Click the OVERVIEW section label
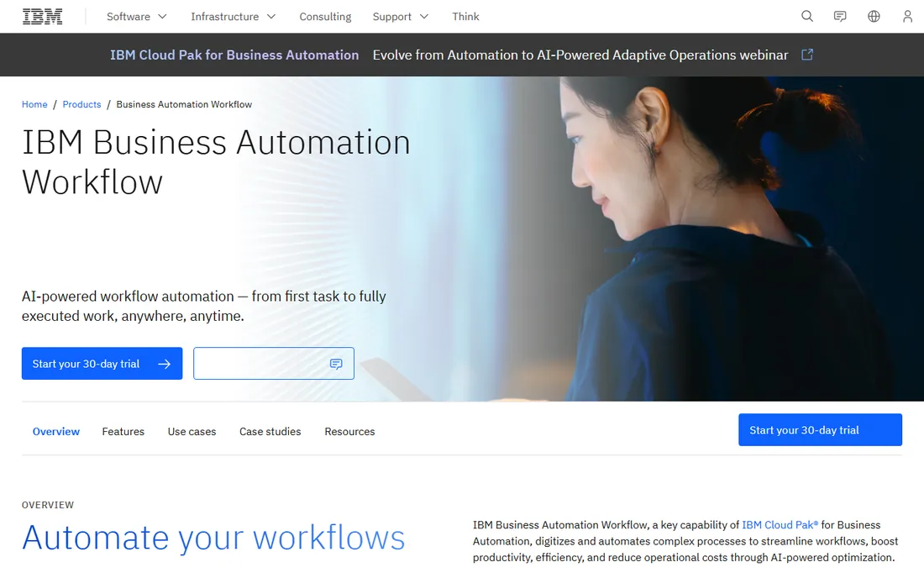Image resolution: width=924 pixels, height=578 pixels. click(x=48, y=505)
